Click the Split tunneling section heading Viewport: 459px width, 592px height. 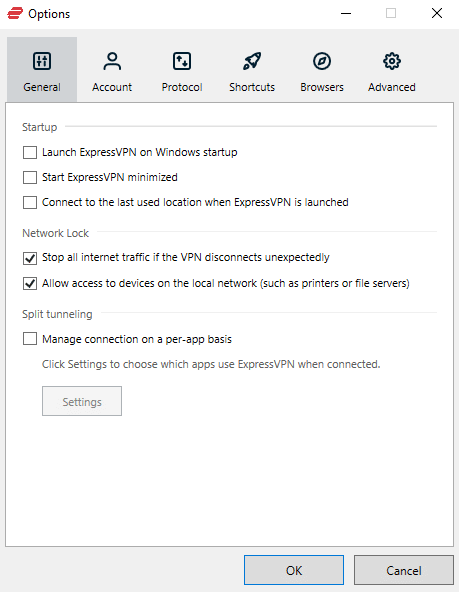click(57, 314)
